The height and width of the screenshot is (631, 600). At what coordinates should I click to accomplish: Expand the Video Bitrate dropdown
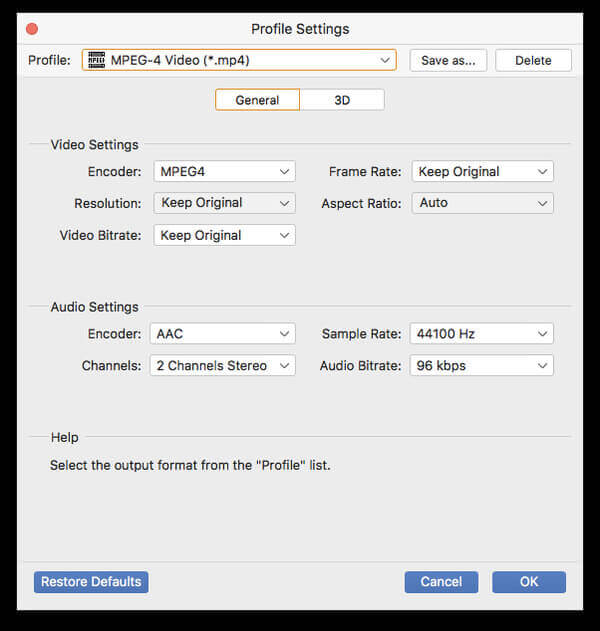224,235
